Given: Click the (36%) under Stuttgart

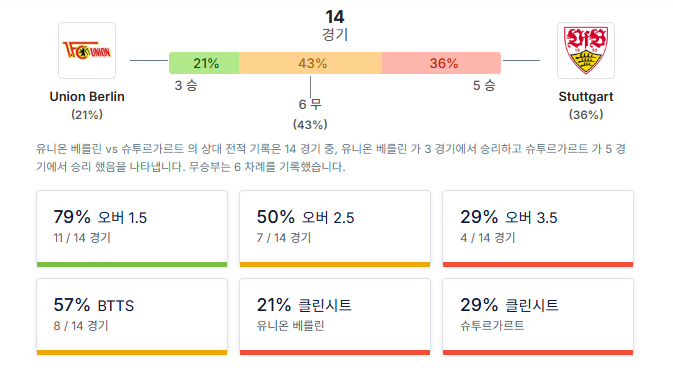Looking at the screenshot, I should click(586, 115).
